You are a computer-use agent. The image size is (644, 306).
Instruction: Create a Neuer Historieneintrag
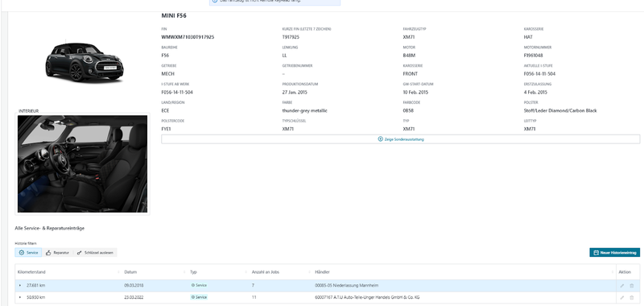pos(614,253)
